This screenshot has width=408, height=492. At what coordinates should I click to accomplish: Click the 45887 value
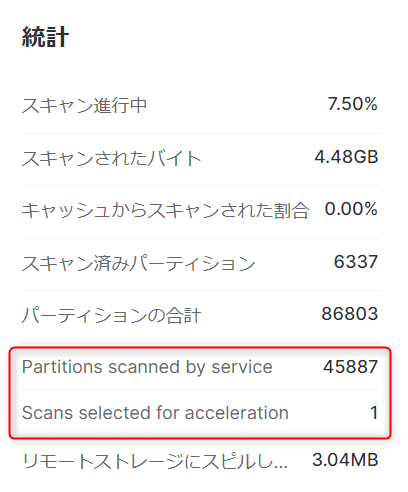coord(351,367)
